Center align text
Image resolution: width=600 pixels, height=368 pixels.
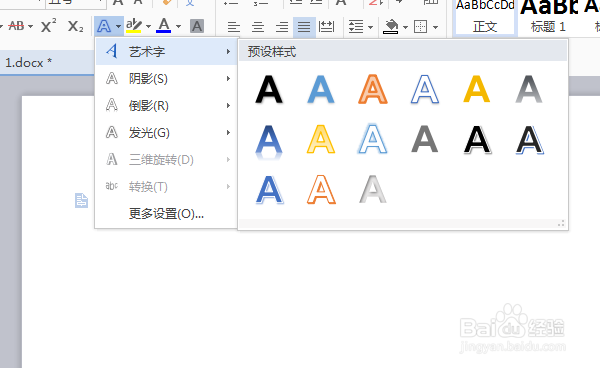(258, 27)
